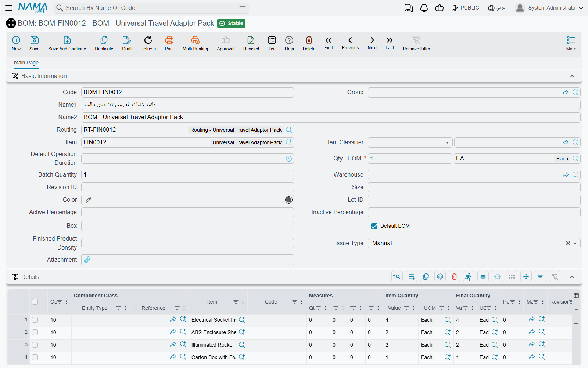Image resolution: width=588 pixels, height=368 pixels.
Task: Open the hamburger main menu
Action: (9, 8)
